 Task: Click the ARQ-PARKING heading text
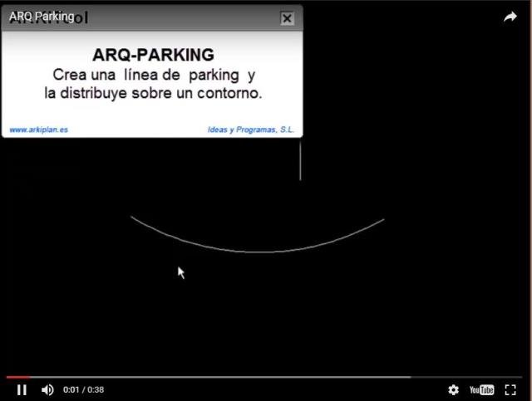(x=153, y=55)
